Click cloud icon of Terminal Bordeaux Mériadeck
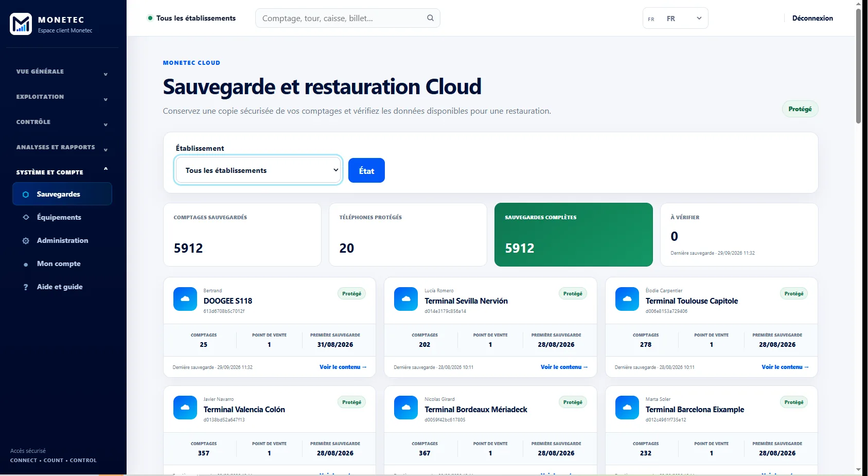Screen dimensions: 868x476 pos(406,408)
